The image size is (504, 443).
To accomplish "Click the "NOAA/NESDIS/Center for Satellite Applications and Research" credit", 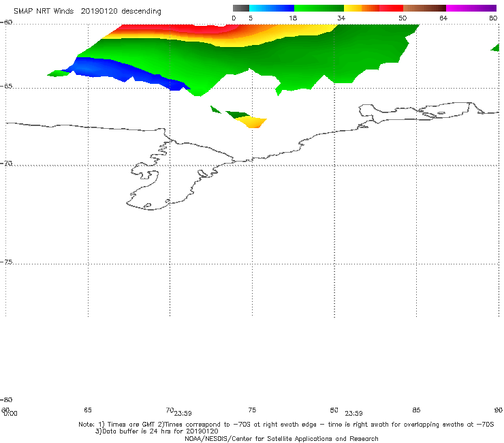I will click(281, 438).
